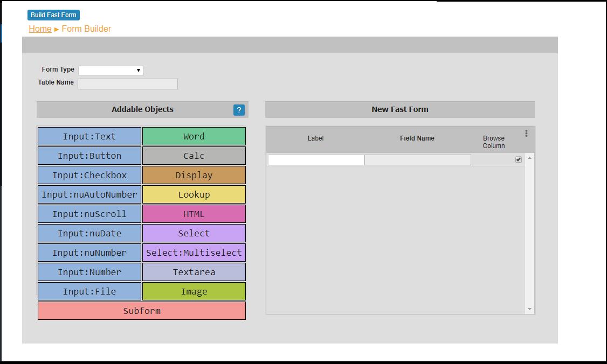
Task: Click the Label input field
Action: coord(316,160)
